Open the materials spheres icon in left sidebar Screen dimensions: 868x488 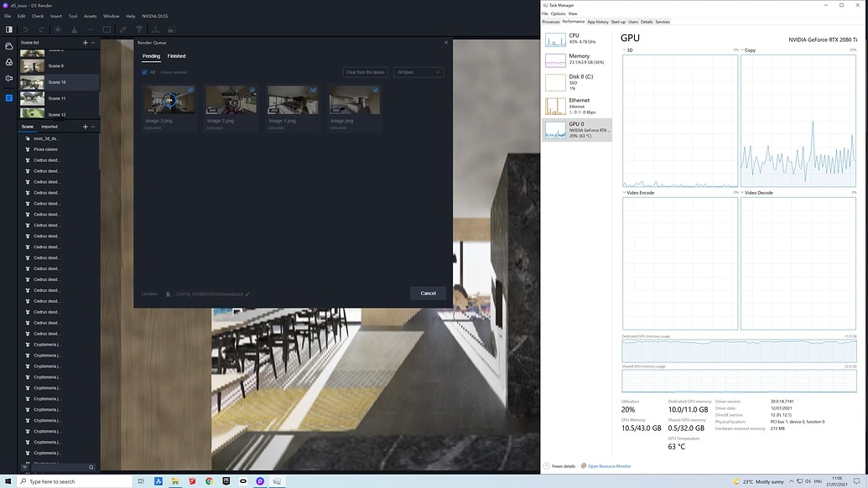9,62
